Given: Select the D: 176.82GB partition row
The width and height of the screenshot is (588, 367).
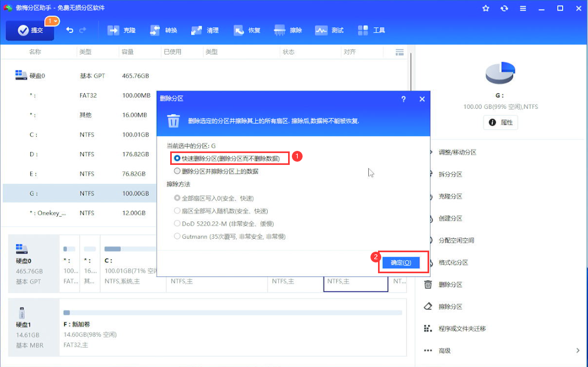Looking at the screenshot, I should coord(80,154).
